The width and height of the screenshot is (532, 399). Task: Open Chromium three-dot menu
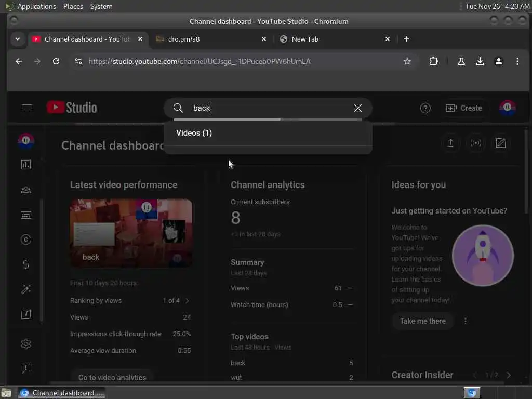(x=517, y=61)
